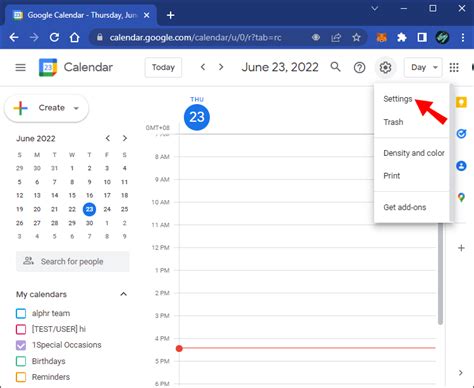Image resolution: width=474 pixels, height=388 pixels.
Task: Open Google Maps in side panel
Action: coord(461,197)
